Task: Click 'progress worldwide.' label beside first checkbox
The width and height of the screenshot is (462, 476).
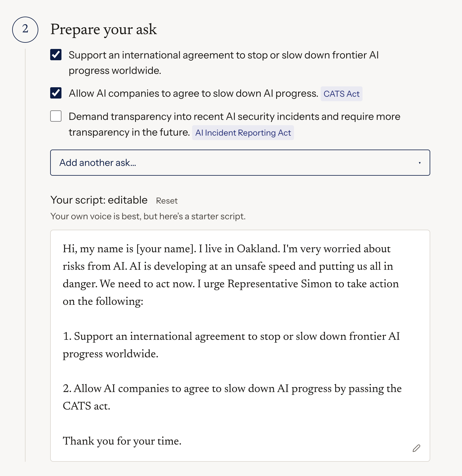Action: click(115, 71)
